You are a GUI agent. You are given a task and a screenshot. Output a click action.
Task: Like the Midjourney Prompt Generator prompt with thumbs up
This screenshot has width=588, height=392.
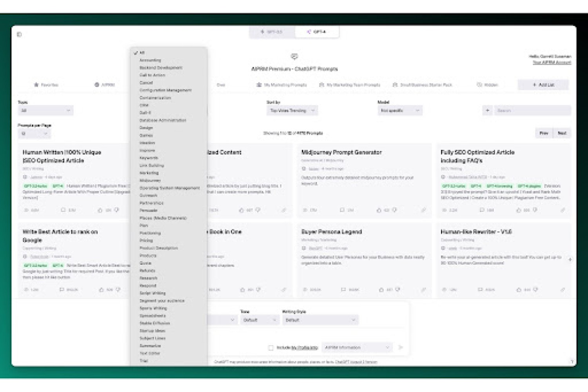(x=379, y=210)
